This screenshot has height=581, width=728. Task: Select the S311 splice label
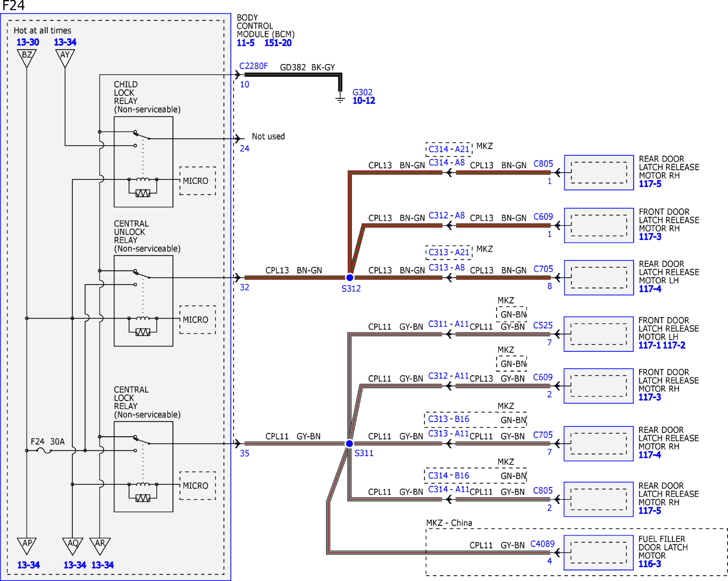364,453
